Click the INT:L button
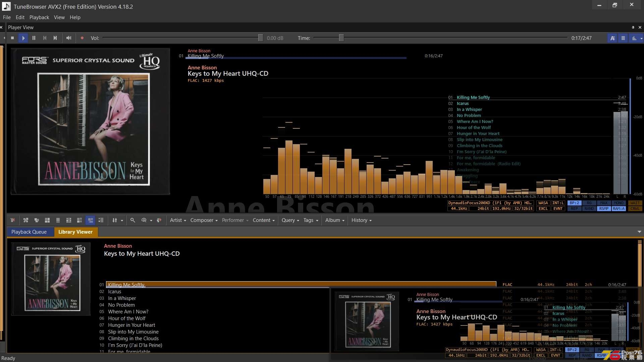 click(558, 203)
